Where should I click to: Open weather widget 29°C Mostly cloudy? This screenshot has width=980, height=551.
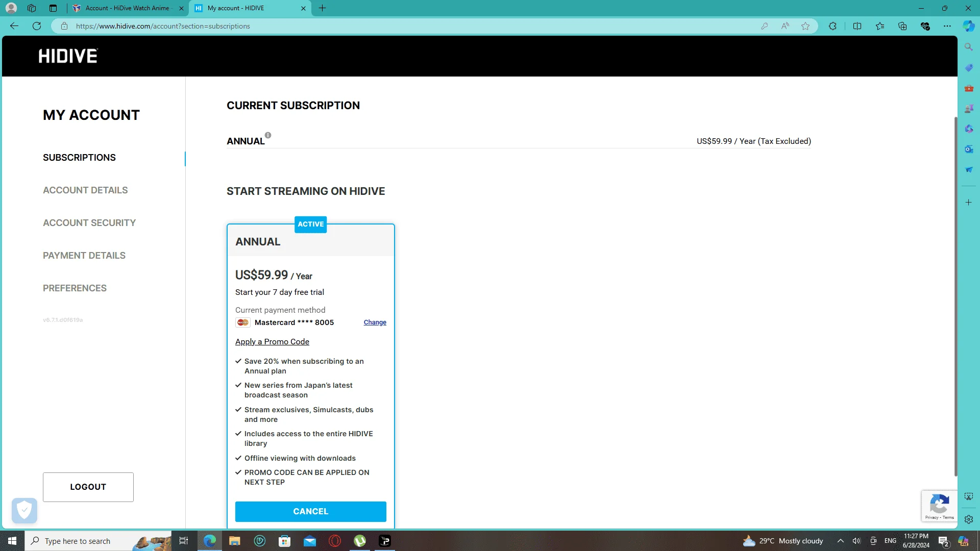pyautogui.click(x=783, y=541)
